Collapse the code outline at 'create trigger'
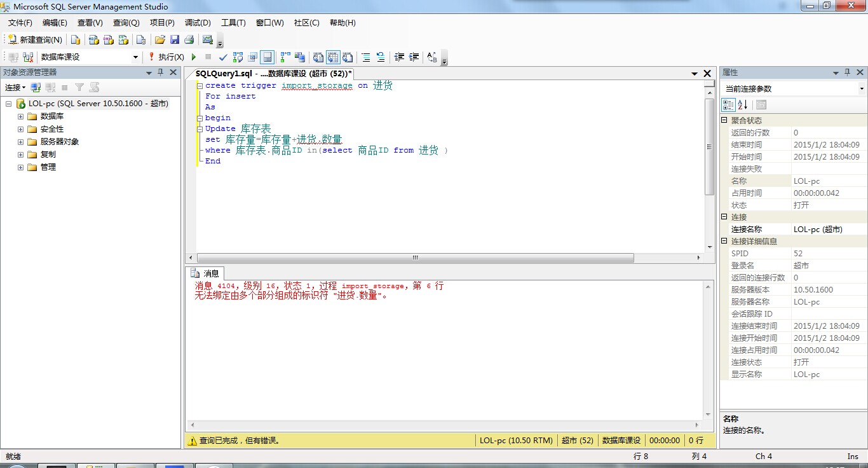 point(200,86)
